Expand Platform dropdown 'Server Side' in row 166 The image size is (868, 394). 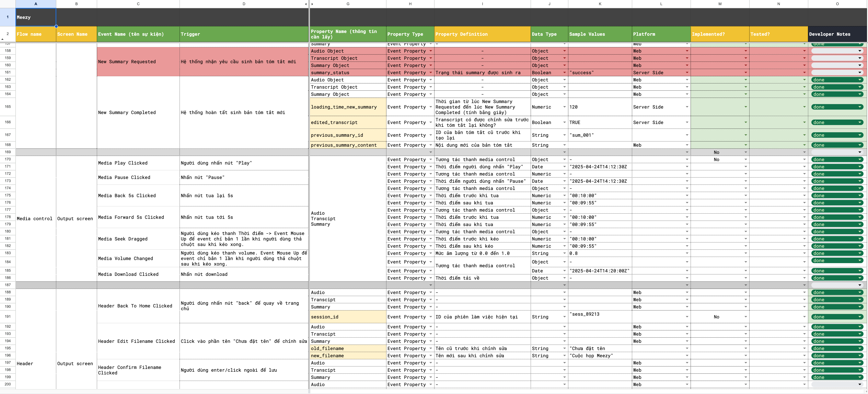pyautogui.click(x=687, y=123)
